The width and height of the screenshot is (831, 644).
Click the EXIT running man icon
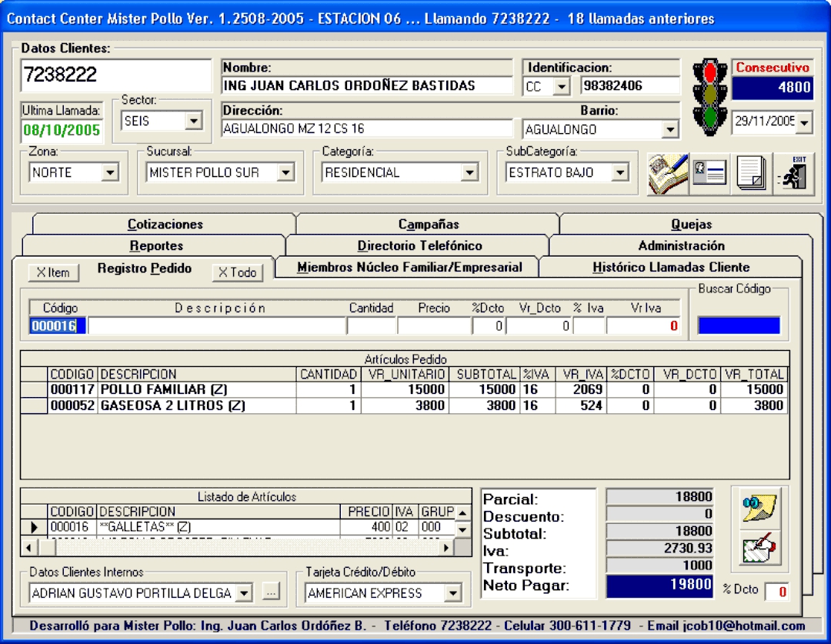pos(793,174)
